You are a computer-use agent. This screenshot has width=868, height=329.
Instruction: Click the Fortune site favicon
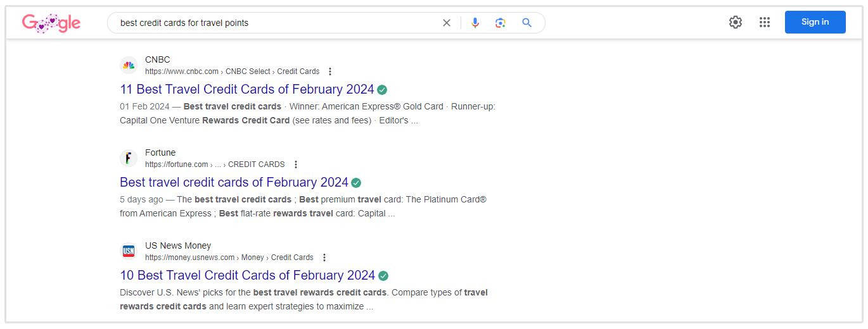(129, 158)
